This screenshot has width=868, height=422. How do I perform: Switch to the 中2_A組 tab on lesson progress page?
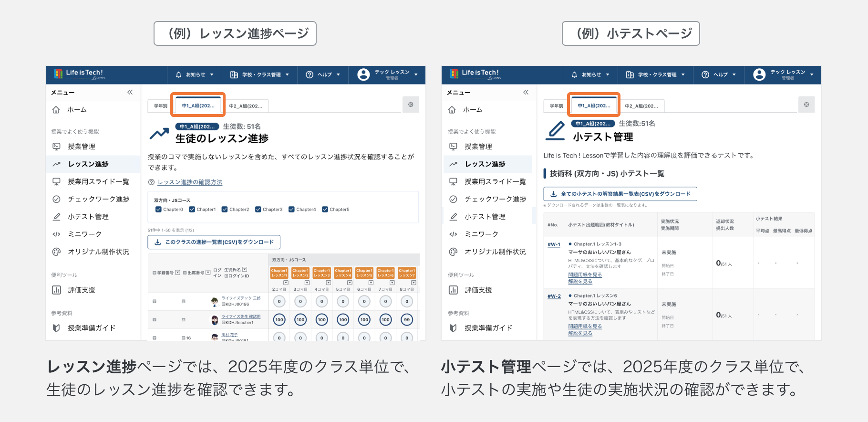(246, 106)
